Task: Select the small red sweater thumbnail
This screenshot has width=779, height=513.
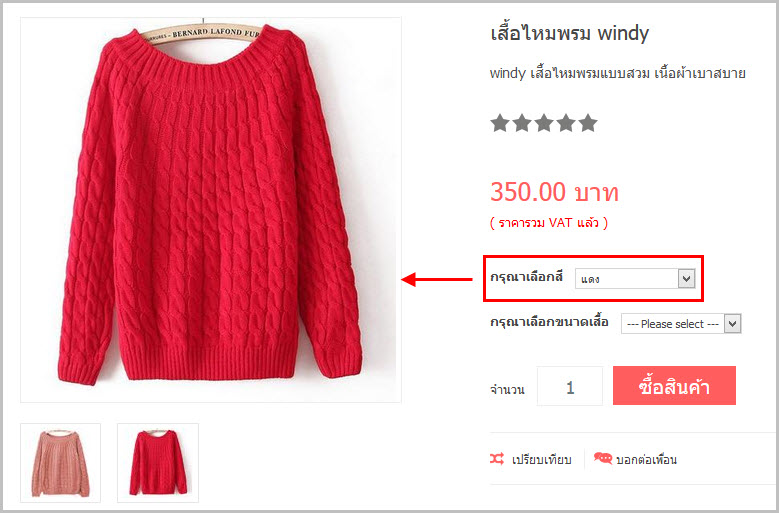Action: [158, 463]
